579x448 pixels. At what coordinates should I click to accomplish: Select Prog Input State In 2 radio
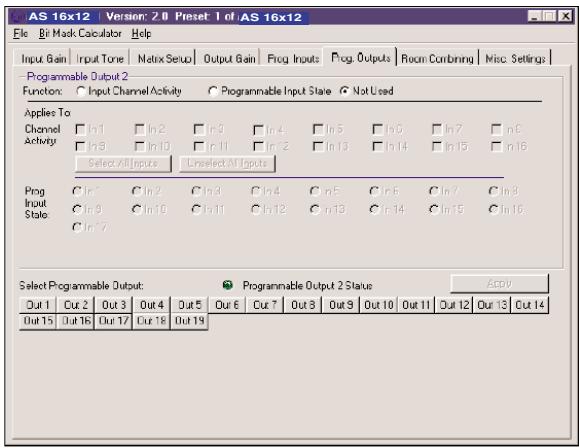coord(137,191)
